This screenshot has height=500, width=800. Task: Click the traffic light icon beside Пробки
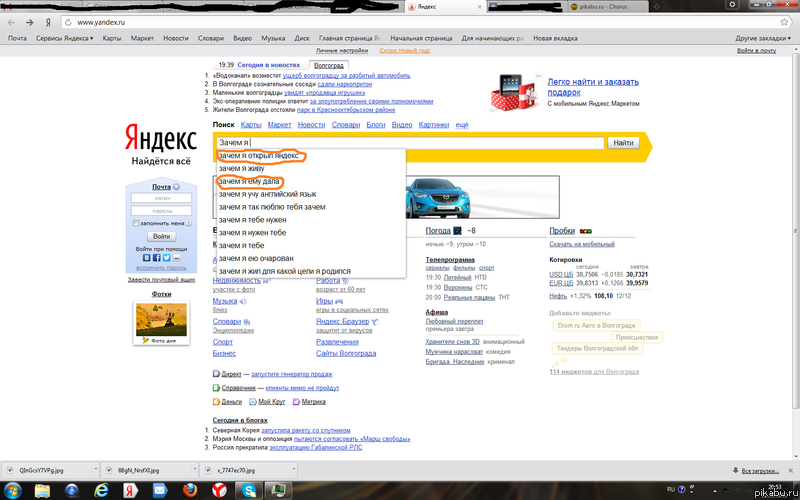pyautogui.click(x=586, y=231)
